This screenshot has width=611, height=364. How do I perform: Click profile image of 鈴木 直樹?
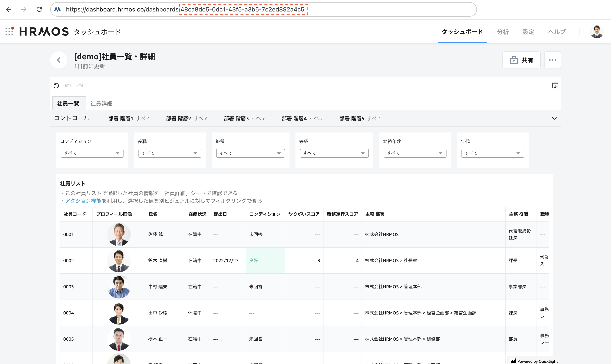point(119,260)
